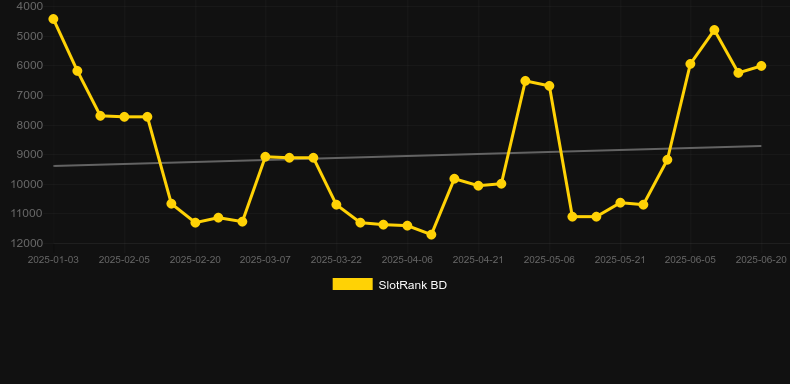
Task: Select the data point above 2025-02-20
Action: click(195, 222)
